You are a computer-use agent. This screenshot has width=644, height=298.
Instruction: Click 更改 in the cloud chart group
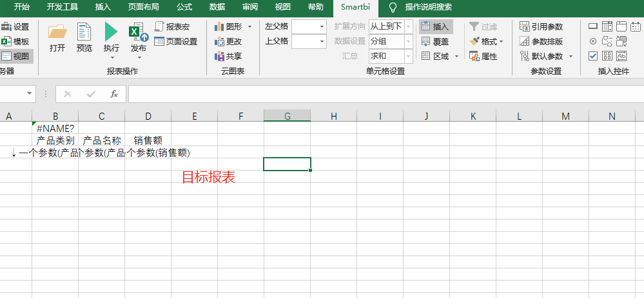click(x=228, y=42)
